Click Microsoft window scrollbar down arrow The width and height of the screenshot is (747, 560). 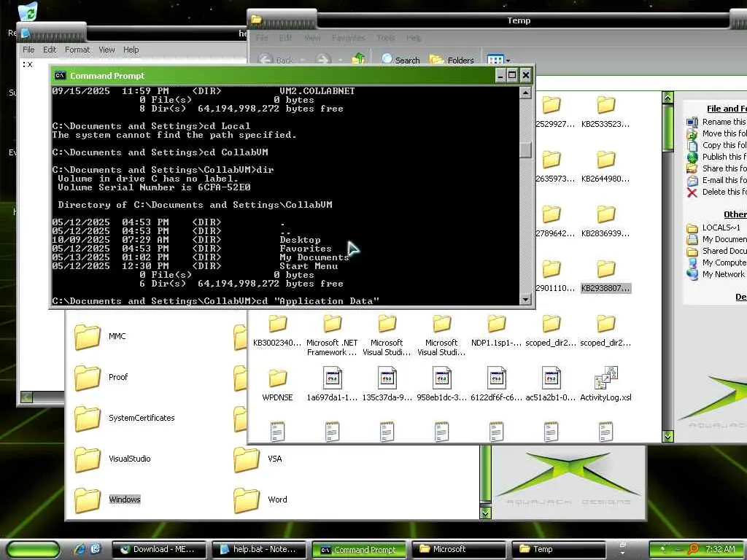click(x=485, y=513)
